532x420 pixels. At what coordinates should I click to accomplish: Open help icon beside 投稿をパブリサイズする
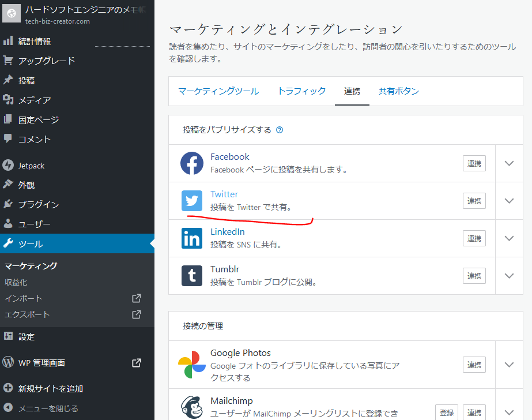click(280, 130)
